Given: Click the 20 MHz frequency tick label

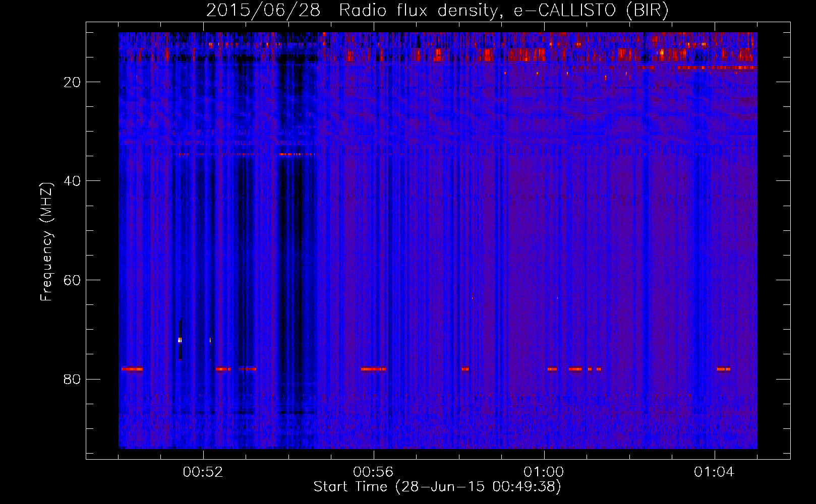Looking at the screenshot, I should click(72, 82).
